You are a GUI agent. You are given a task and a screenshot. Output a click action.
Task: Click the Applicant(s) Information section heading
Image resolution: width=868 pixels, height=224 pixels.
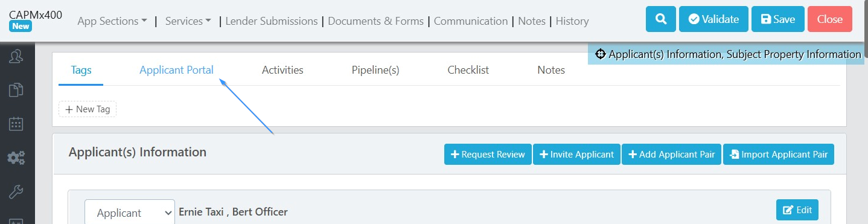coord(138,152)
